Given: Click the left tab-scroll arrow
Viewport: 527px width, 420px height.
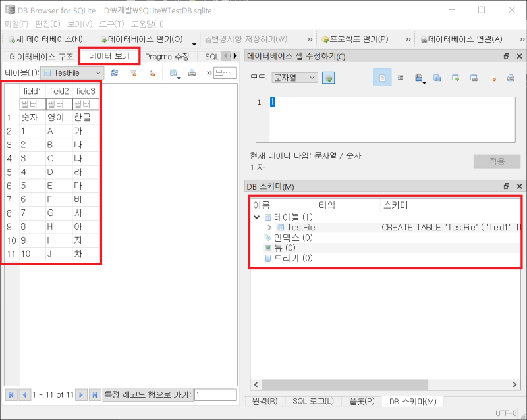Looking at the screenshot, I should [x=227, y=56].
